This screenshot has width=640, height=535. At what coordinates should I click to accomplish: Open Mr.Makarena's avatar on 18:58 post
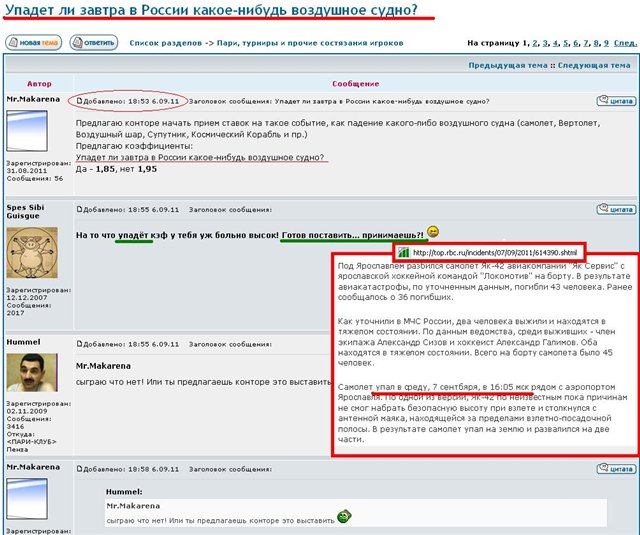pyautogui.click(x=27, y=499)
